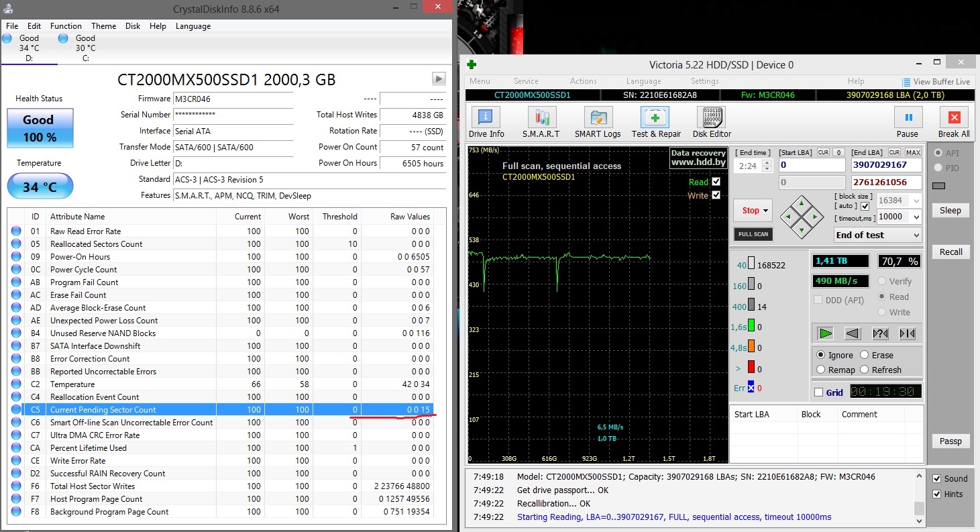
Task: Click status orb of Raw Read Error Rate
Action: [x=16, y=231]
